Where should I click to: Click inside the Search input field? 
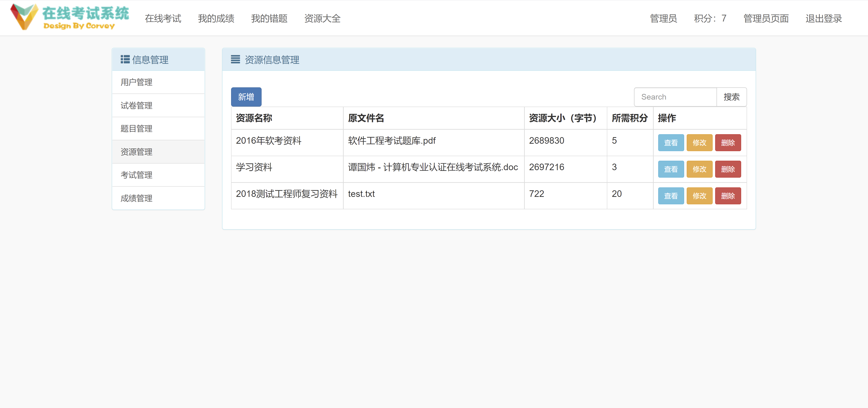tap(675, 97)
